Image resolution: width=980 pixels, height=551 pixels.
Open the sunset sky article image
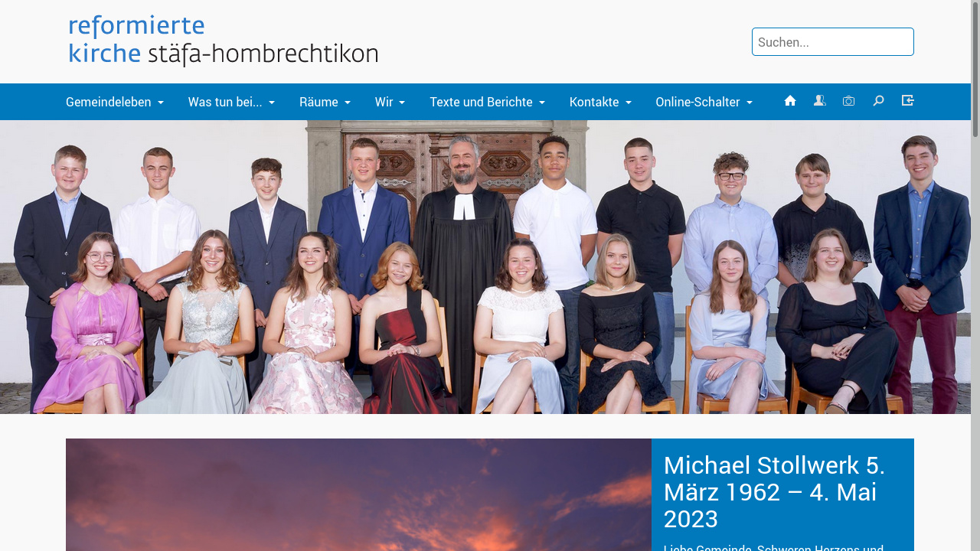coord(358,494)
